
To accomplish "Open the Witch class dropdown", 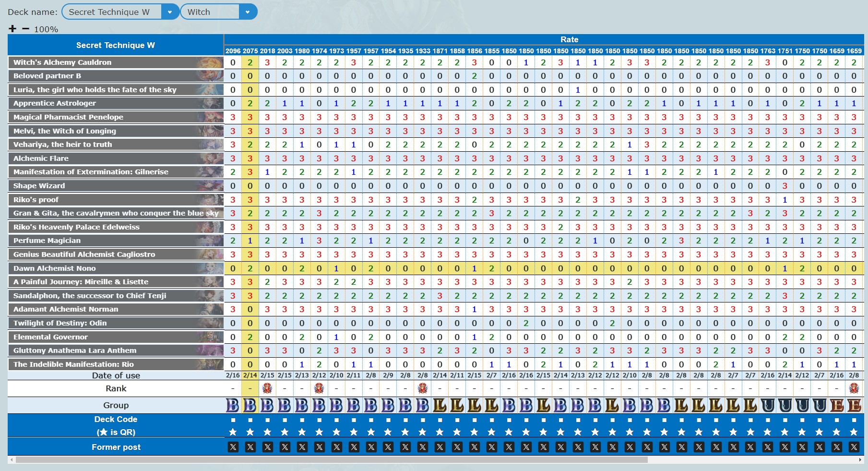I will (x=219, y=12).
